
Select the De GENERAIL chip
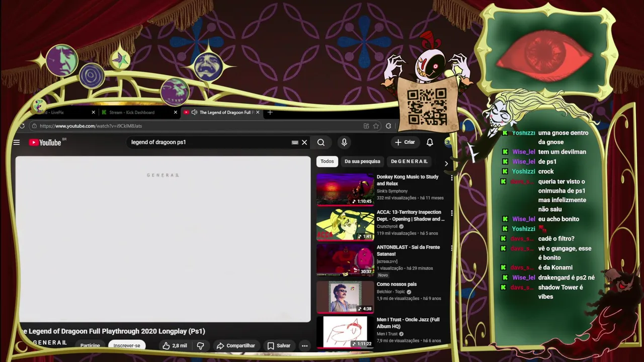(x=409, y=161)
